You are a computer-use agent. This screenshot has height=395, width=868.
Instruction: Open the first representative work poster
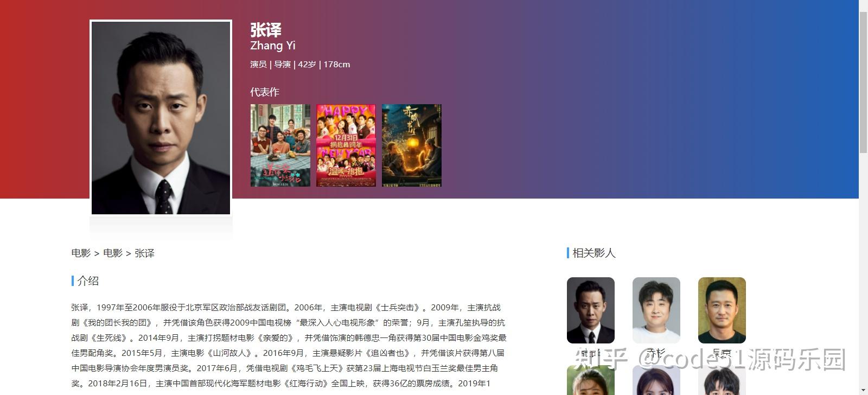click(280, 145)
